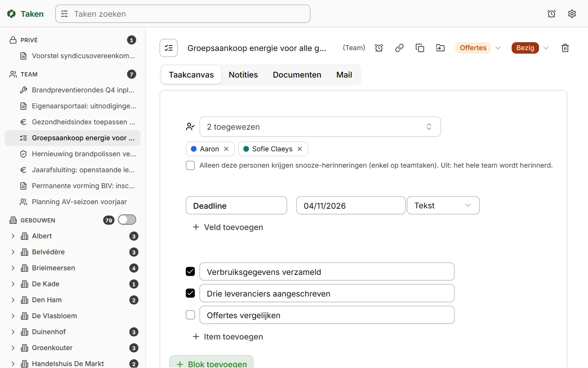Screen dimensions: 588x368
Task: Open the Tekst field type dropdown
Action: point(443,205)
